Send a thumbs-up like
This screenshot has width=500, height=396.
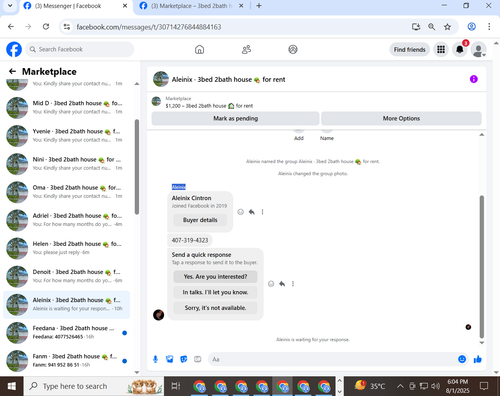point(478,359)
